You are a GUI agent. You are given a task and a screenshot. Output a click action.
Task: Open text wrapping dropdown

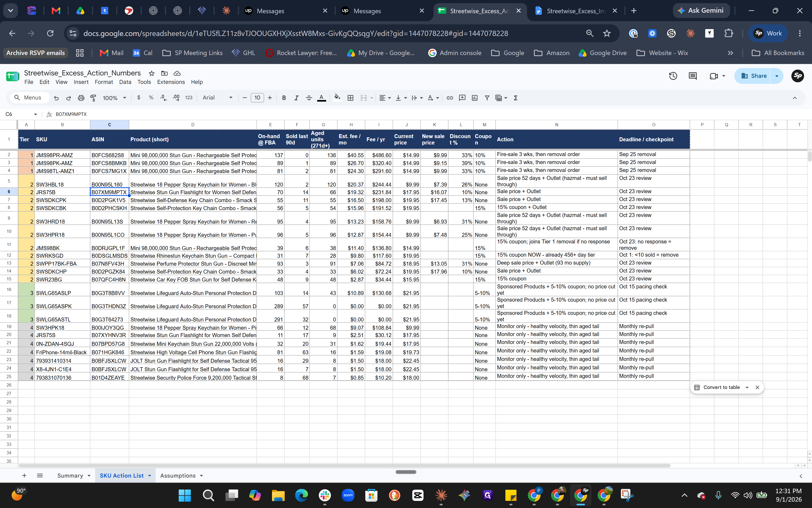[x=417, y=98]
